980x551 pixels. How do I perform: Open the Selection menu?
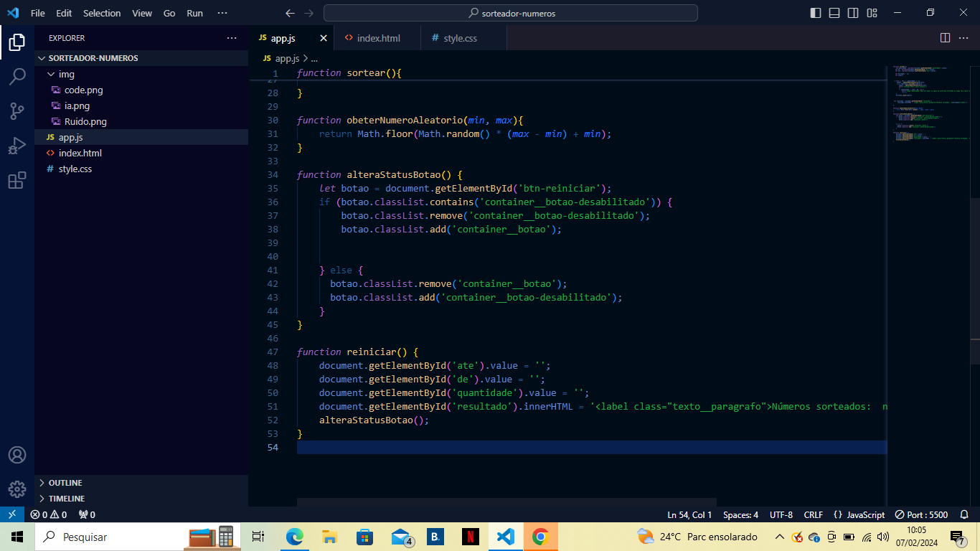point(102,13)
